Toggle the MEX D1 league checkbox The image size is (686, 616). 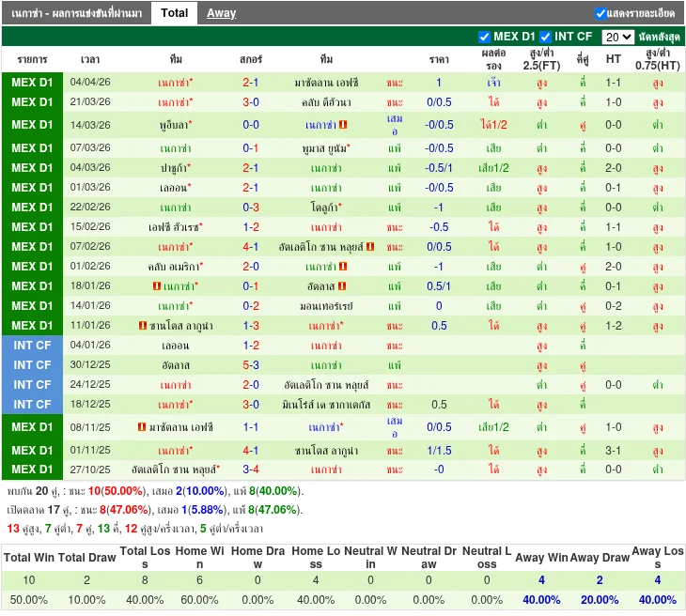tap(485, 37)
